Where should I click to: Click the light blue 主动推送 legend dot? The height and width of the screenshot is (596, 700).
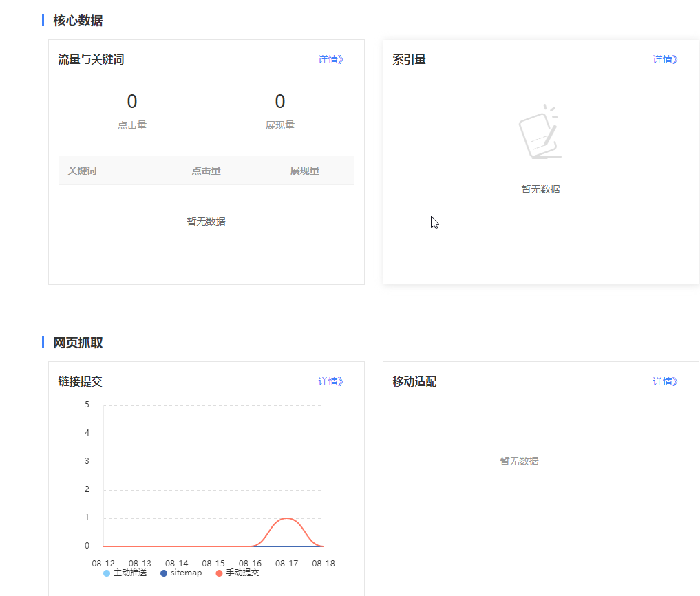pos(106,573)
